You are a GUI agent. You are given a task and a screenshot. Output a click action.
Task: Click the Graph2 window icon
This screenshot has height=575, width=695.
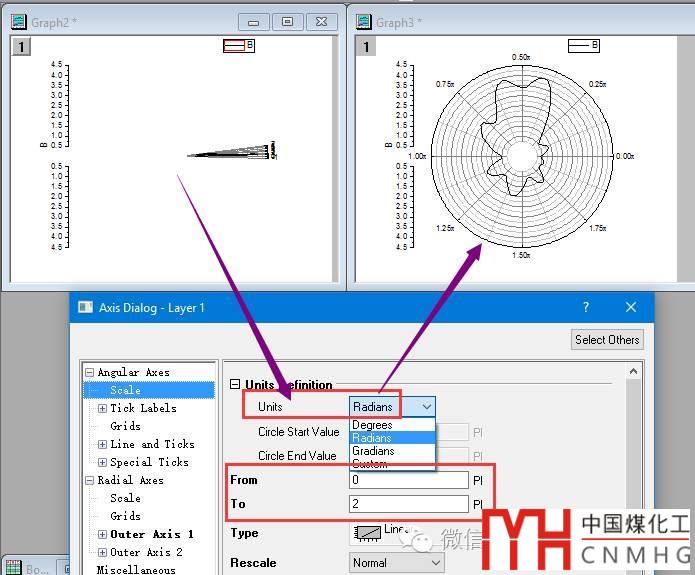click(x=18, y=21)
